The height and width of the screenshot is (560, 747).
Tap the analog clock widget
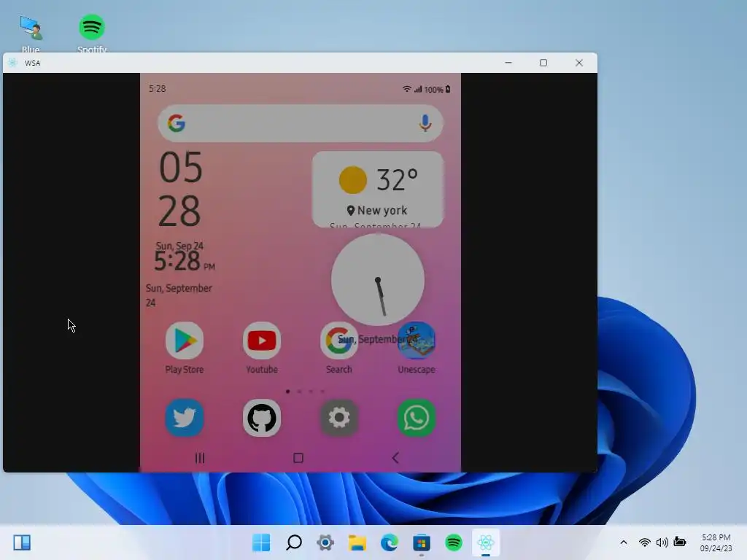coord(378,279)
